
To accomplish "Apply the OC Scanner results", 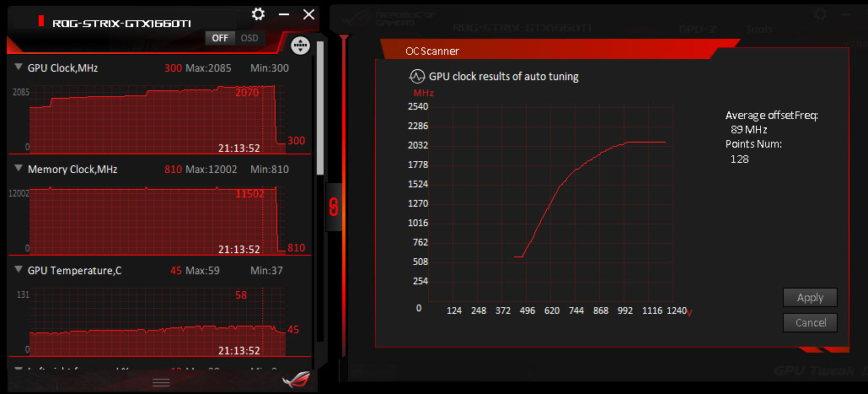I will (x=810, y=298).
